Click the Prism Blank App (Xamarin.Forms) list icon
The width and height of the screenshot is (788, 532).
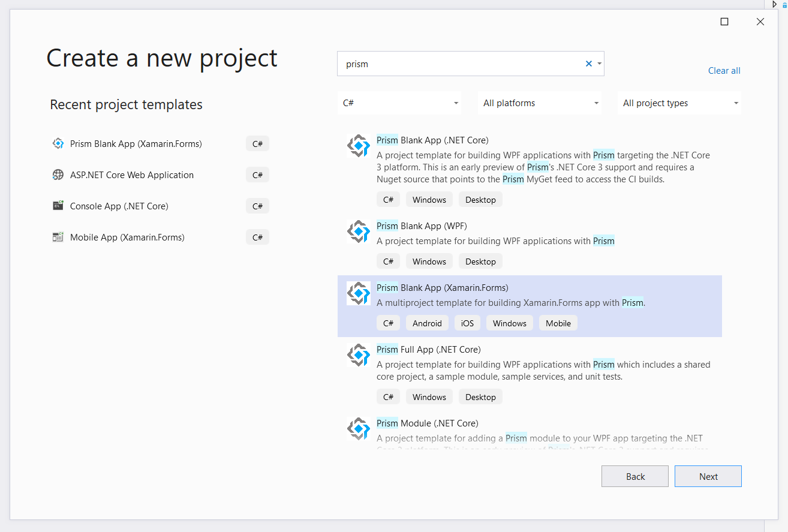tap(359, 293)
